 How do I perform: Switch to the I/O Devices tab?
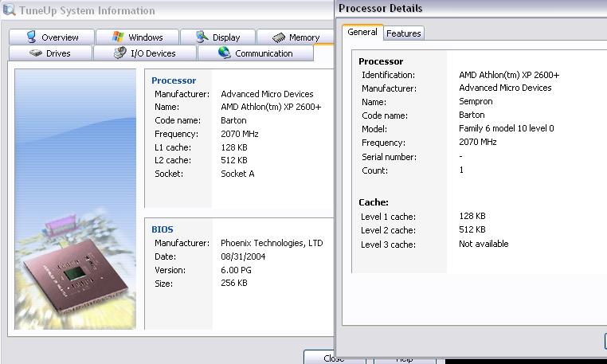[x=145, y=53]
